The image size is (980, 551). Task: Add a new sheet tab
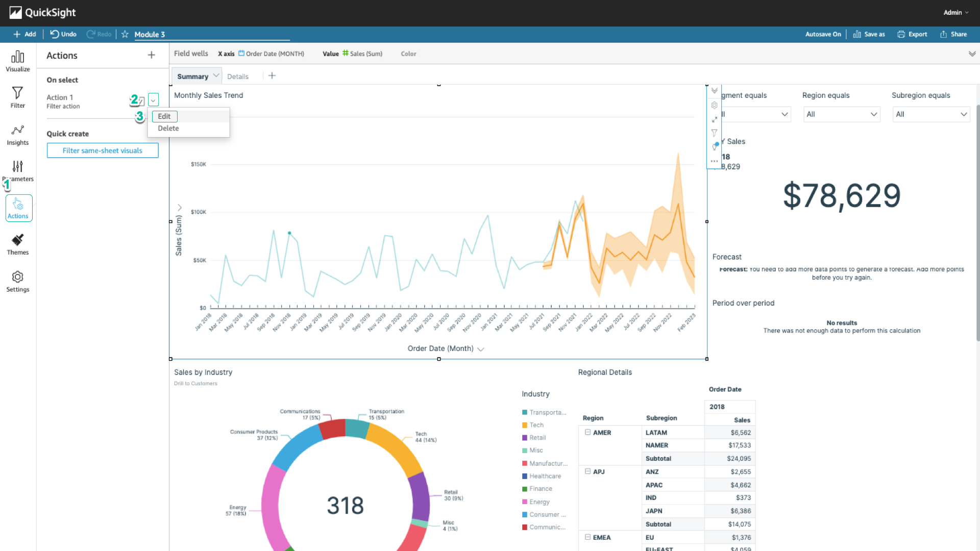[x=272, y=76]
